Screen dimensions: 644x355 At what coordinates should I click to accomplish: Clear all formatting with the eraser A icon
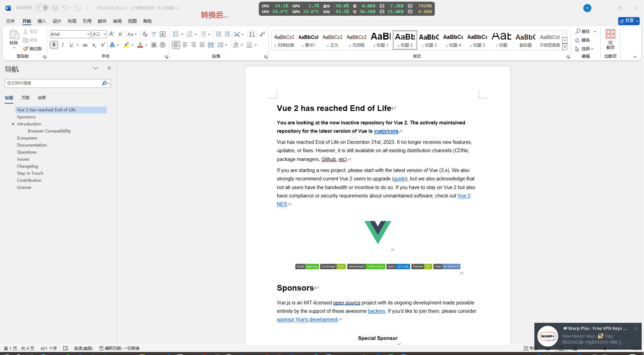click(x=145, y=34)
